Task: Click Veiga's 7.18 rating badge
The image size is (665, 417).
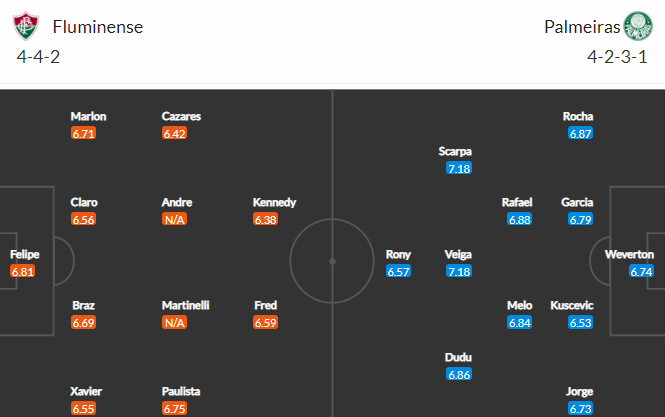Action: [x=459, y=271]
